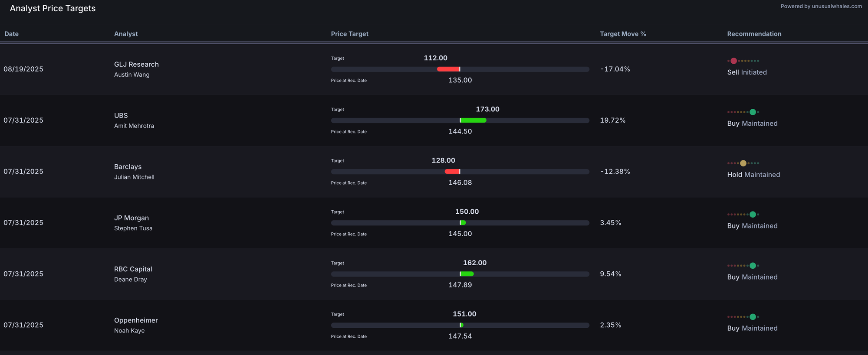
Task: Select the GLJ Research analyst name
Action: (x=136, y=64)
